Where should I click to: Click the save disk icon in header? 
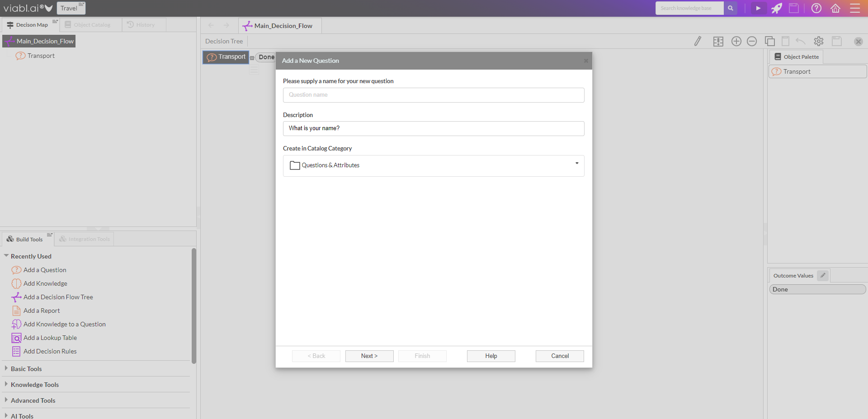[794, 8]
